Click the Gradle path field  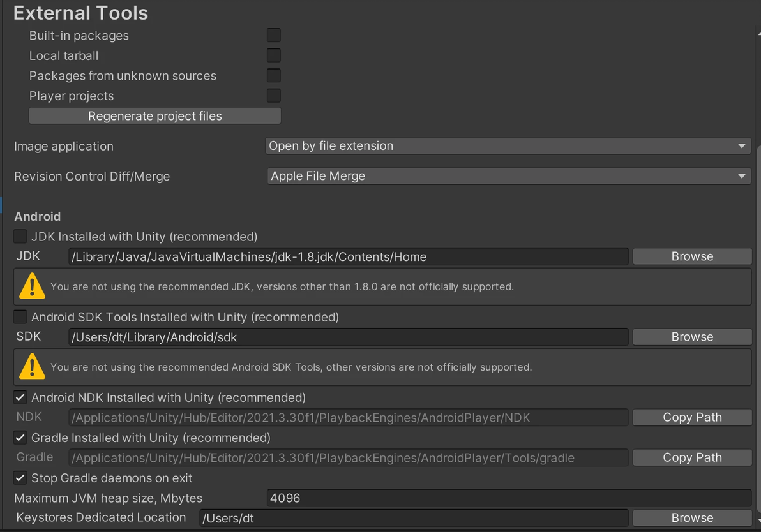tap(349, 458)
